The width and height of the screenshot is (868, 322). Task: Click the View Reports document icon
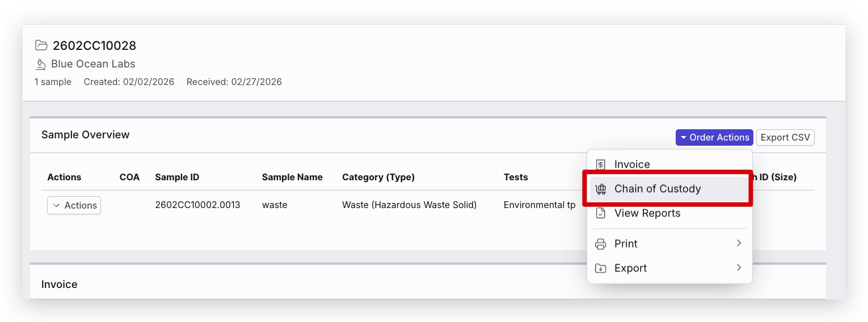600,213
